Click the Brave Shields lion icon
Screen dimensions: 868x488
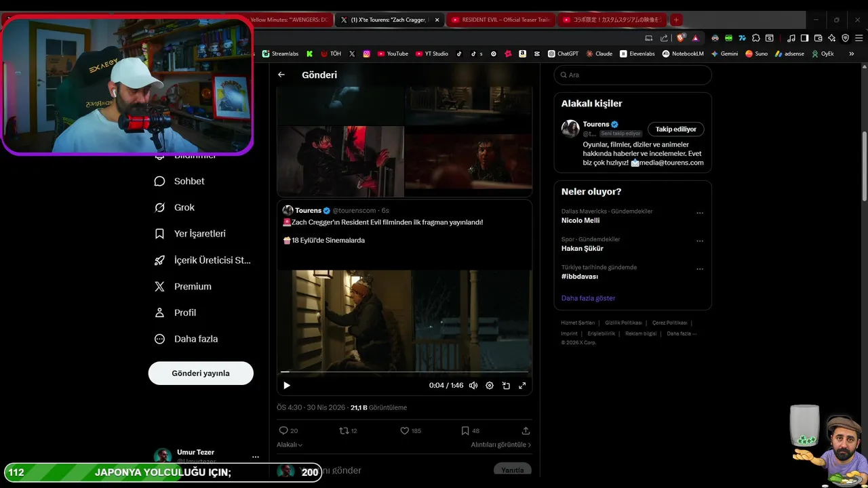click(x=682, y=38)
